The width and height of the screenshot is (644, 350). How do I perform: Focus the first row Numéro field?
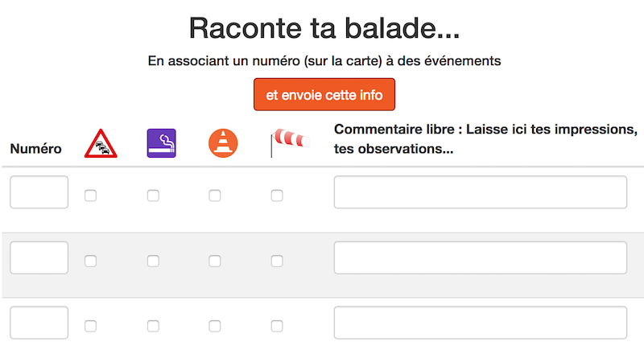(x=39, y=192)
